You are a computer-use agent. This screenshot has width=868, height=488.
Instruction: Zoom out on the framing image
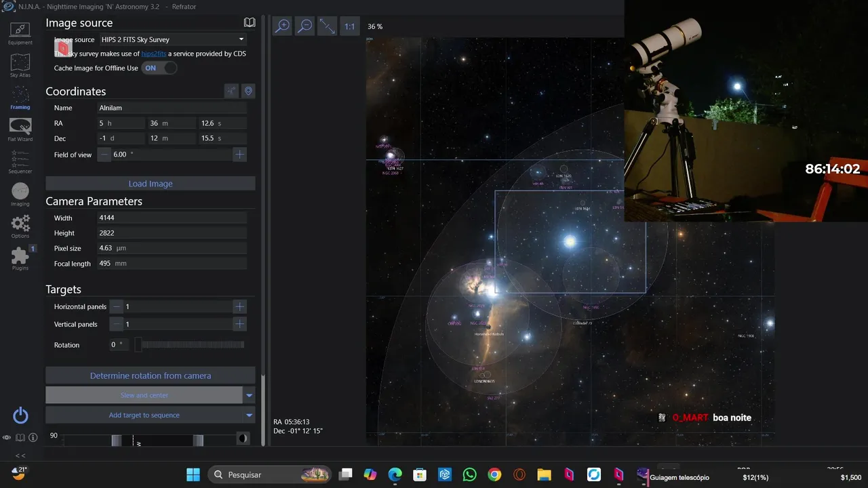click(305, 26)
